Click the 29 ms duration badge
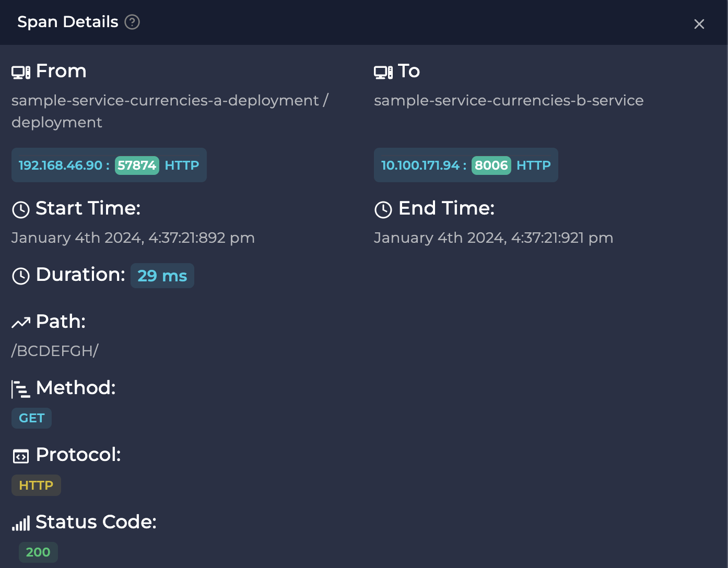The width and height of the screenshot is (728, 568). pyautogui.click(x=162, y=276)
